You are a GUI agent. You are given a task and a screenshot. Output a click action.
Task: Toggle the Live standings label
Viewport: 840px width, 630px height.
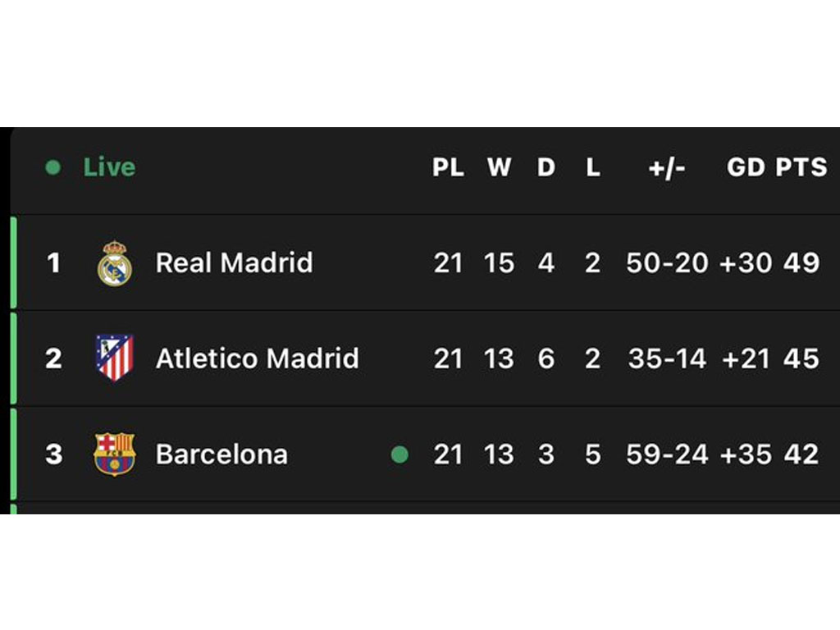click(x=109, y=167)
